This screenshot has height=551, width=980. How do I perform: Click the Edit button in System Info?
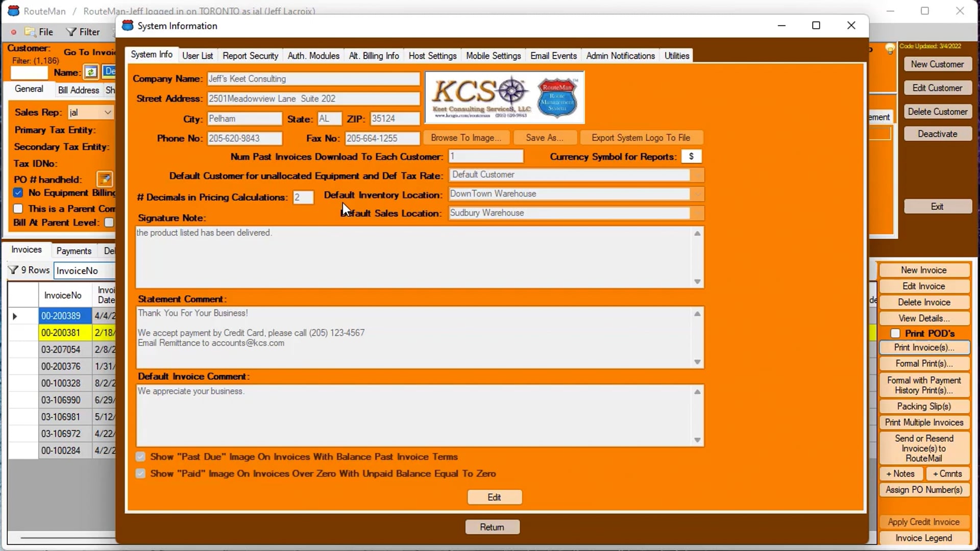tap(494, 497)
